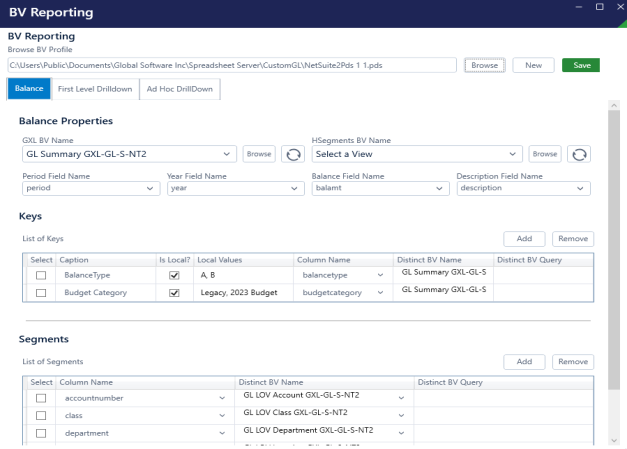This screenshot has height=449, width=627.
Task: Tick the Select checkbox for BalanceType row
Action: [x=41, y=274]
